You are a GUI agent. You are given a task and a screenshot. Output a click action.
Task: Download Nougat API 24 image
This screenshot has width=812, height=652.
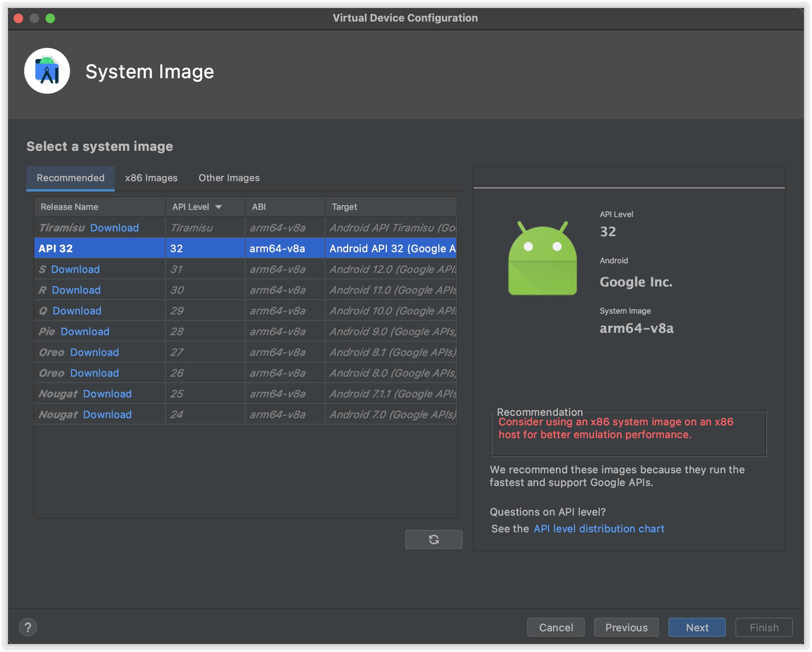[x=107, y=415]
